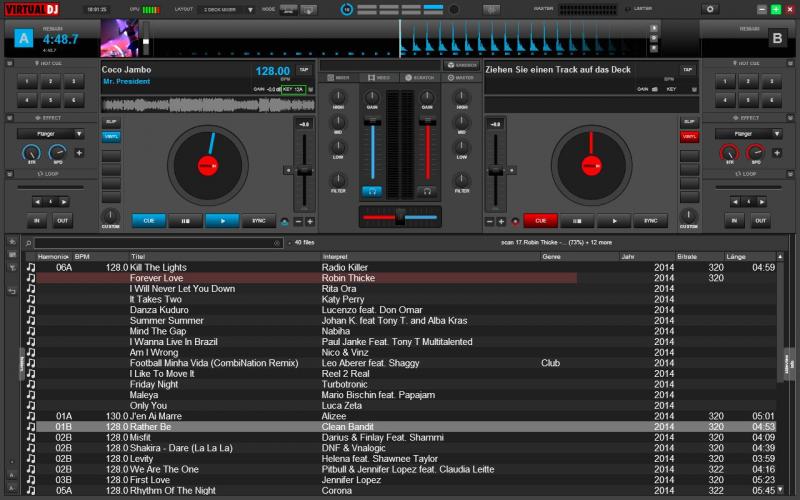Click the crossfader slider handle
The image size is (800, 500).
pos(399,216)
